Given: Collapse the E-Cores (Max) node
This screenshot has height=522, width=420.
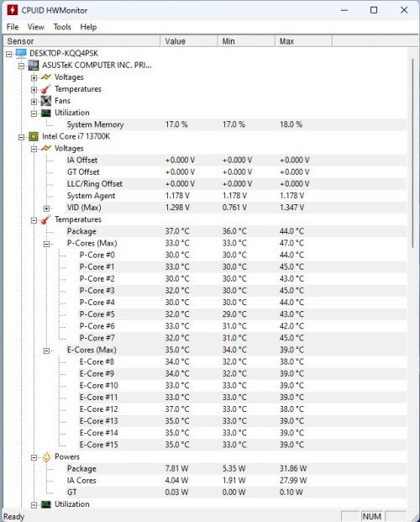Looking at the screenshot, I should (46, 351).
